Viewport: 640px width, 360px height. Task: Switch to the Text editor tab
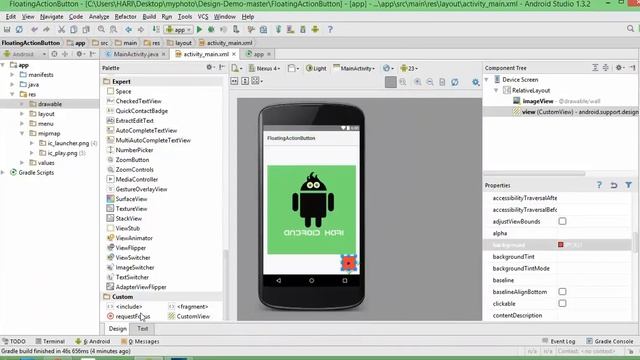[x=142, y=329]
